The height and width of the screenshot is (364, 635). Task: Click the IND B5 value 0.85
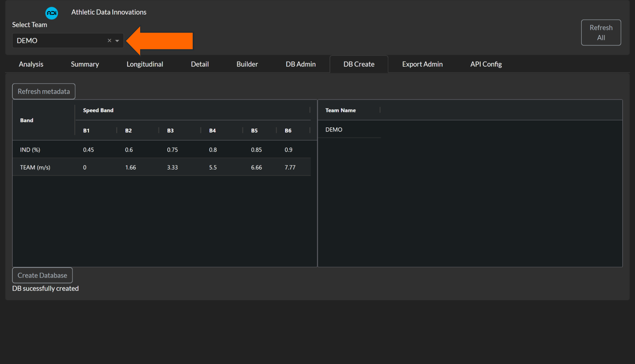(256, 150)
